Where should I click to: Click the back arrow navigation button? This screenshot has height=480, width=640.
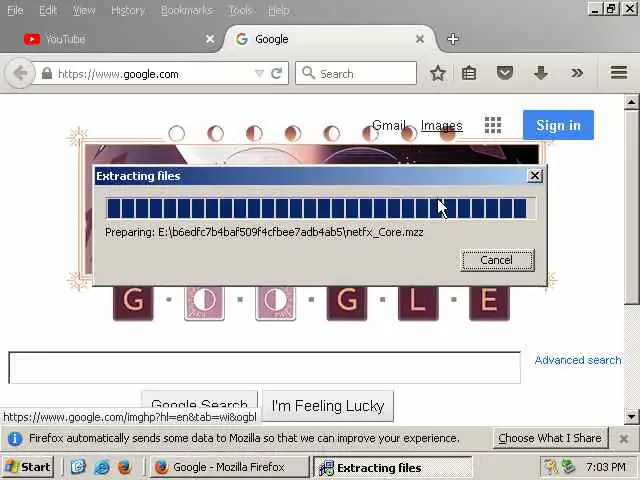click(x=19, y=73)
